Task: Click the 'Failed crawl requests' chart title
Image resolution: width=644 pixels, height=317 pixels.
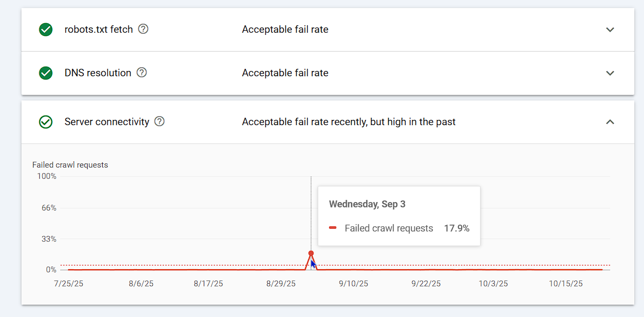Action: (70, 165)
